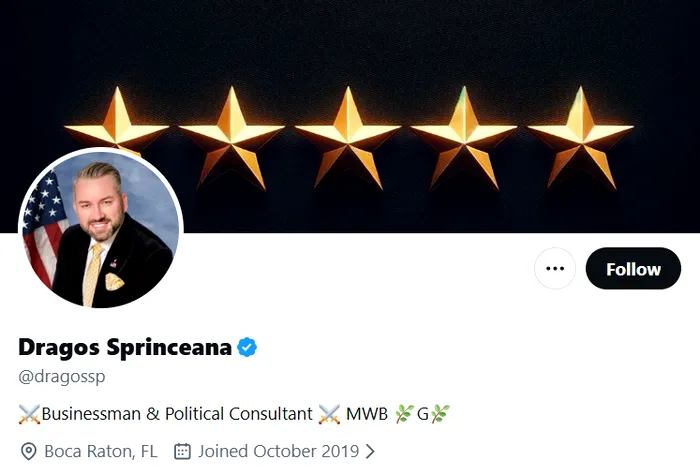Expand the chevron after Joined October 2019
The height and width of the screenshot is (475, 700).
pyautogui.click(x=371, y=451)
